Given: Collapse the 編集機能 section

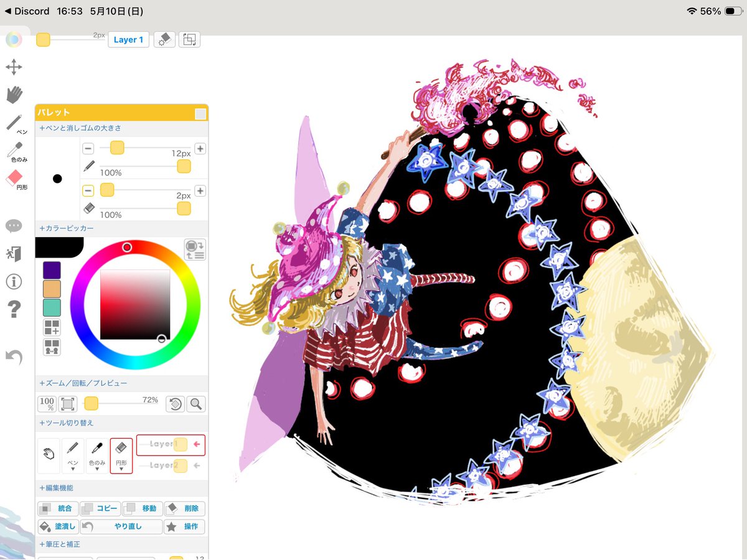Looking at the screenshot, I should pyautogui.click(x=56, y=488).
